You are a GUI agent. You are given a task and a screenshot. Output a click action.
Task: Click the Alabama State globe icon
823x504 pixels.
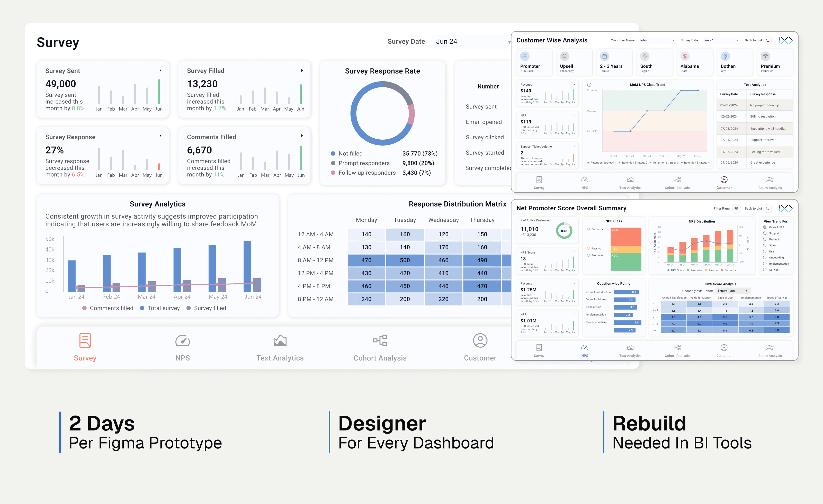[685, 56]
